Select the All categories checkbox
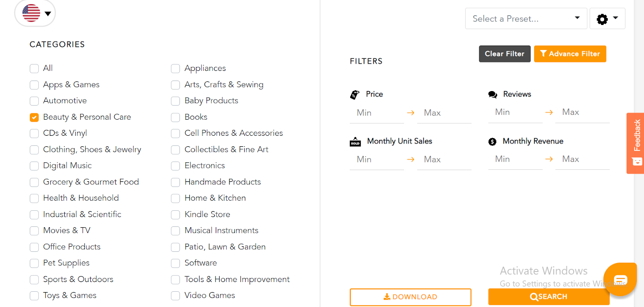This screenshot has width=644, height=307. click(x=34, y=68)
